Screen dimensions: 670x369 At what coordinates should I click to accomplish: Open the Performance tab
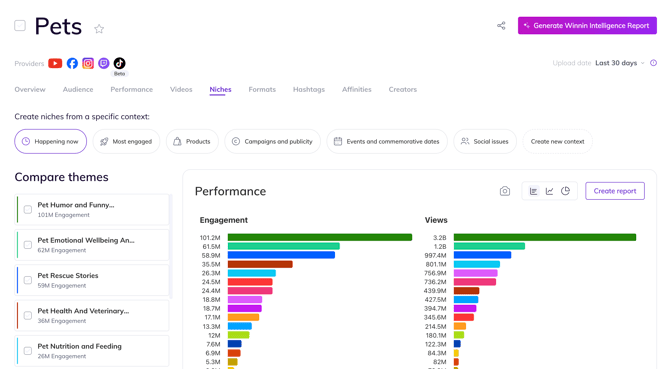(x=132, y=89)
